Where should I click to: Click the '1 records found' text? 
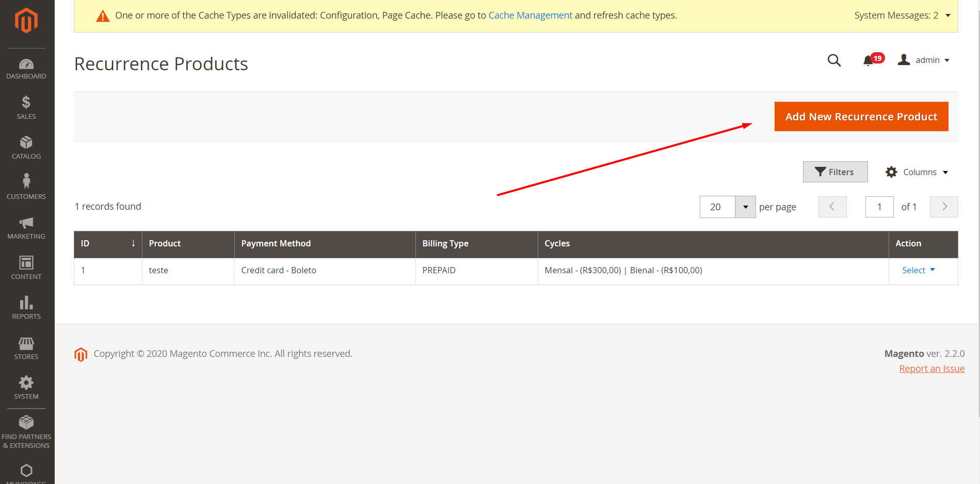(x=108, y=207)
